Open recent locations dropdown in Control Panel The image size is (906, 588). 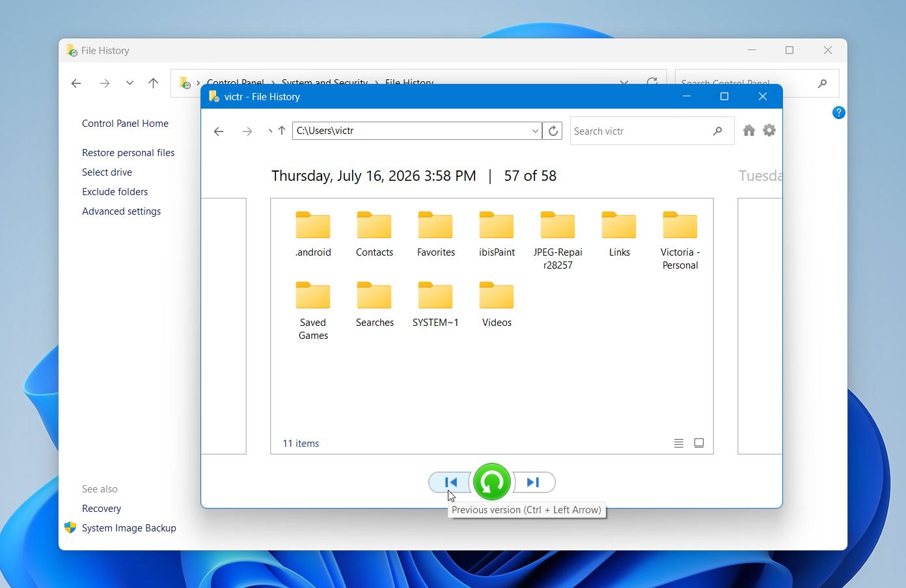click(x=130, y=83)
